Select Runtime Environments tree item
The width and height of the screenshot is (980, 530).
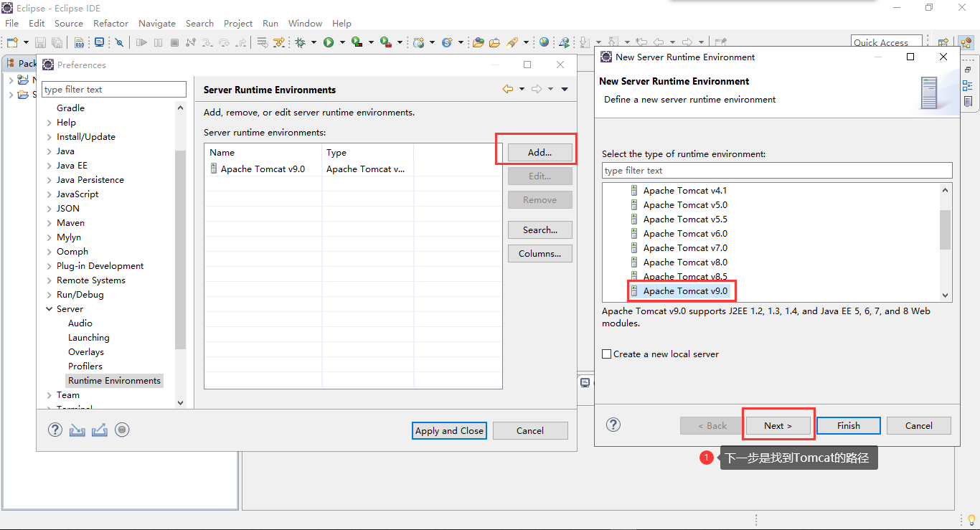click(114, 380)
